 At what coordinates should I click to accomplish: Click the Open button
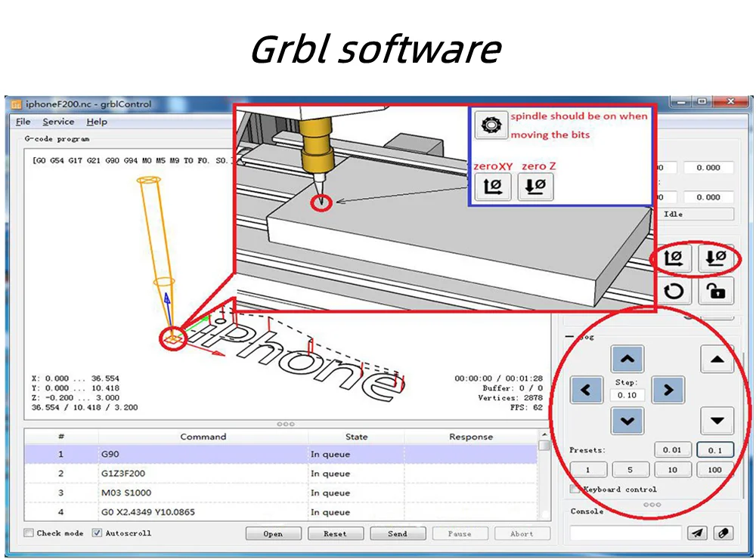(274, 533)
